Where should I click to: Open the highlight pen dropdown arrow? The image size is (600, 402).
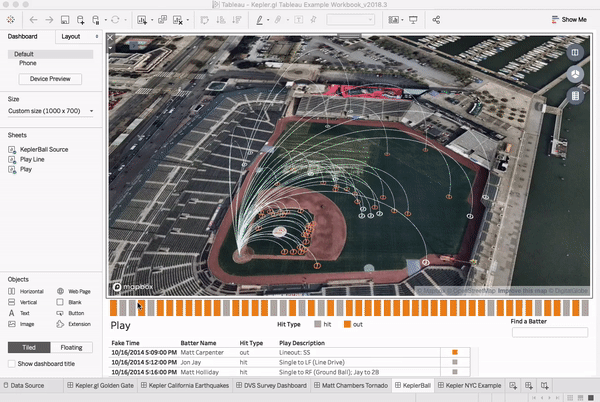click(268, 20)
